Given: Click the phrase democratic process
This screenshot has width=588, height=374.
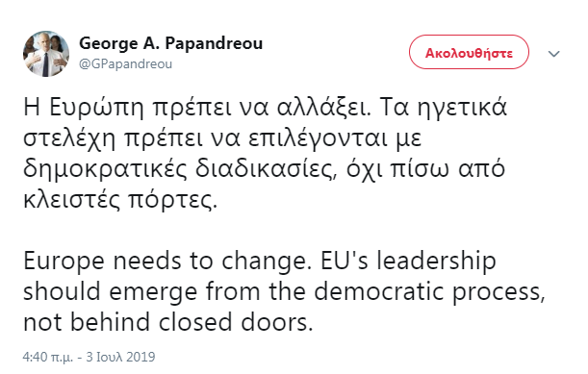Looking at the screenshot, I should coord(429,292).
